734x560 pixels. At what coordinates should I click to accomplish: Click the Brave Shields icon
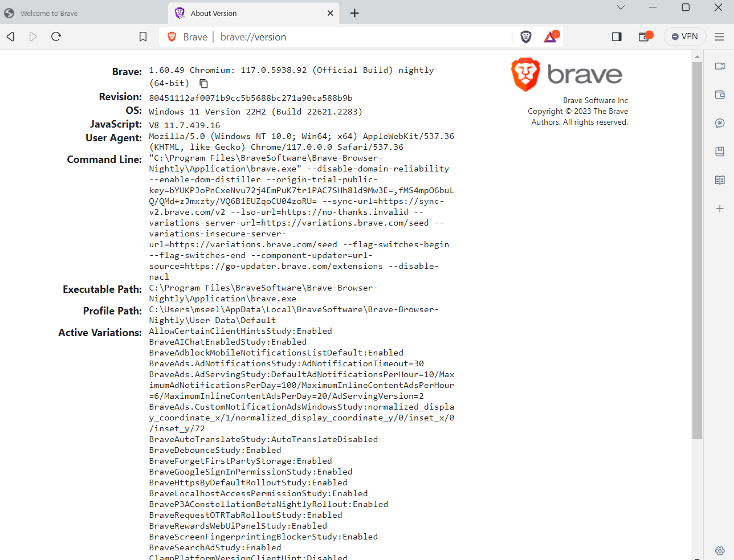click(525, 36)
